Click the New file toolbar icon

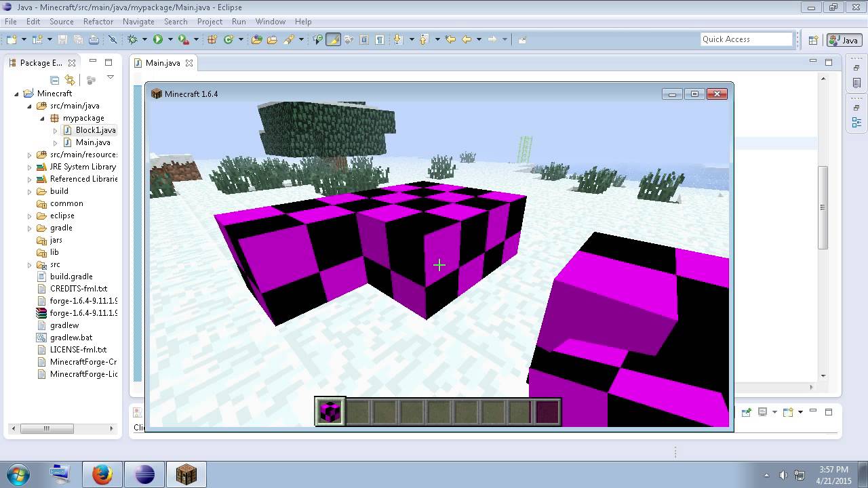click(13, 39)
